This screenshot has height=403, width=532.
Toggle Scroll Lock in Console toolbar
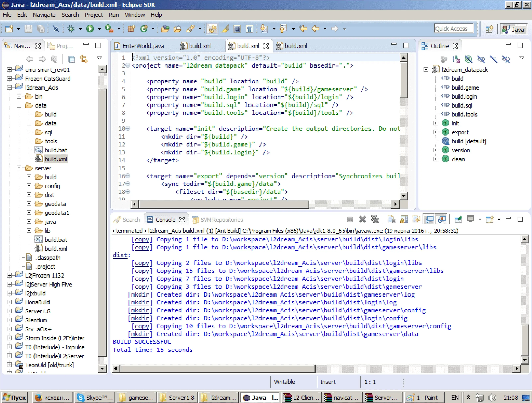click(x=404, y=219)
